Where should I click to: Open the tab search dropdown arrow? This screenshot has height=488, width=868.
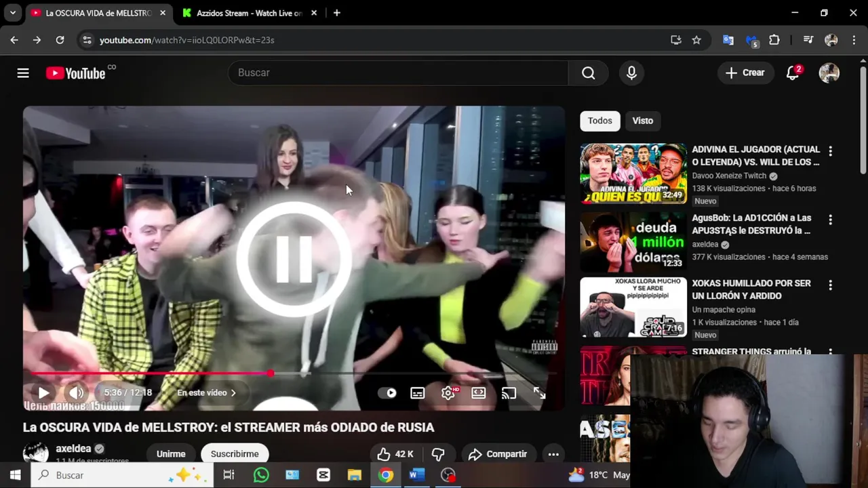[x=12, y=13]
